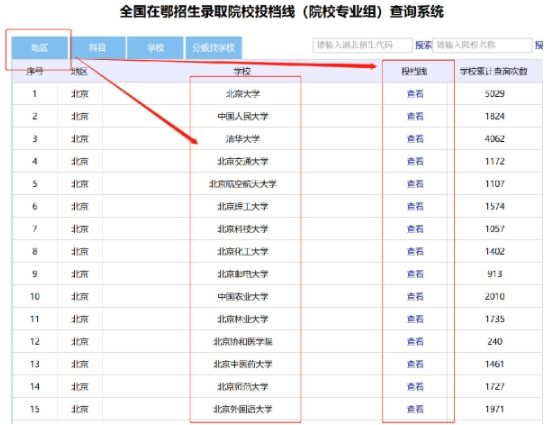The width and height of the screenshot is (547, 425).
Task: Click query count 5029
Action: (x=495, y=94)
